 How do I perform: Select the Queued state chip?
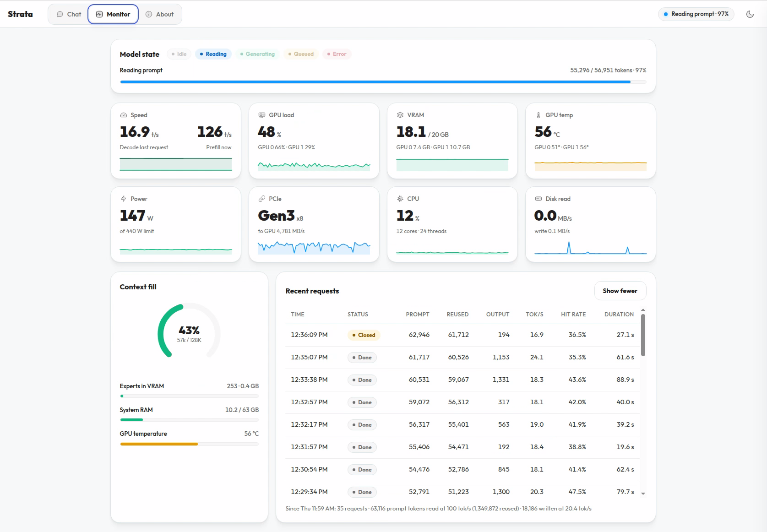click(301, 54)
